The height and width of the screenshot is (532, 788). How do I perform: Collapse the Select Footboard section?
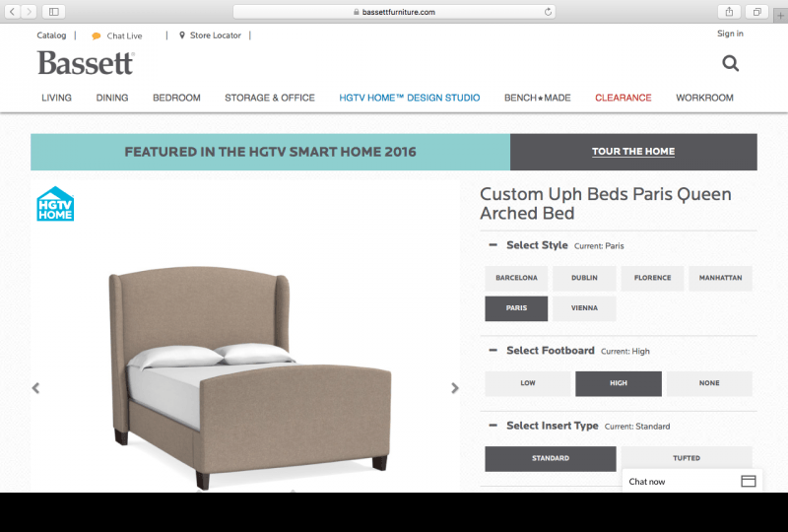(x=493, y=351)
